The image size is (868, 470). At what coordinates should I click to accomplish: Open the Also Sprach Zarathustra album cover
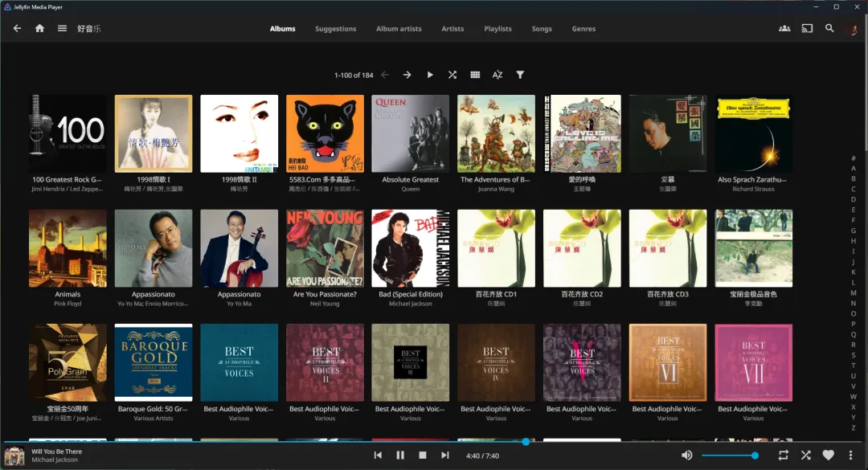pyautogui.click(x=753, y=133)
